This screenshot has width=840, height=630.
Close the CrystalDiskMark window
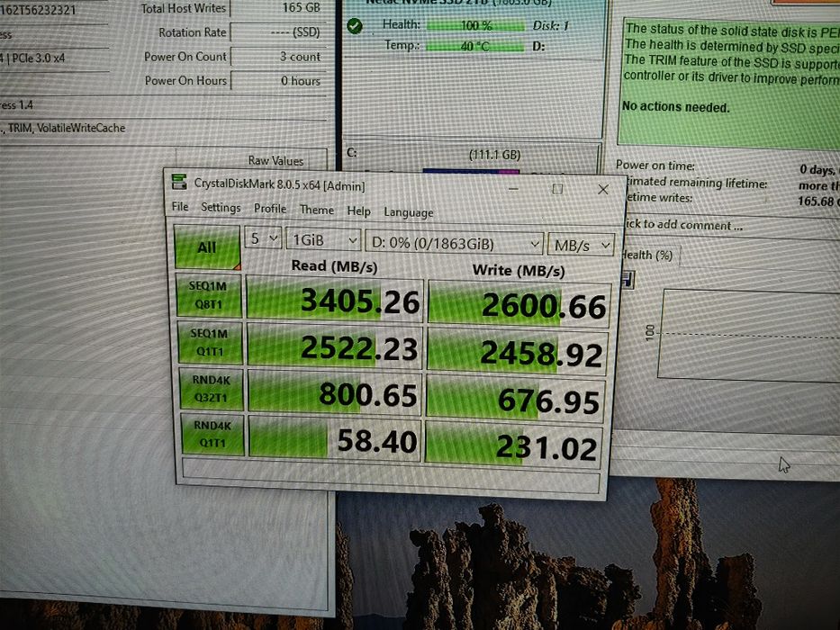(602, 189)
